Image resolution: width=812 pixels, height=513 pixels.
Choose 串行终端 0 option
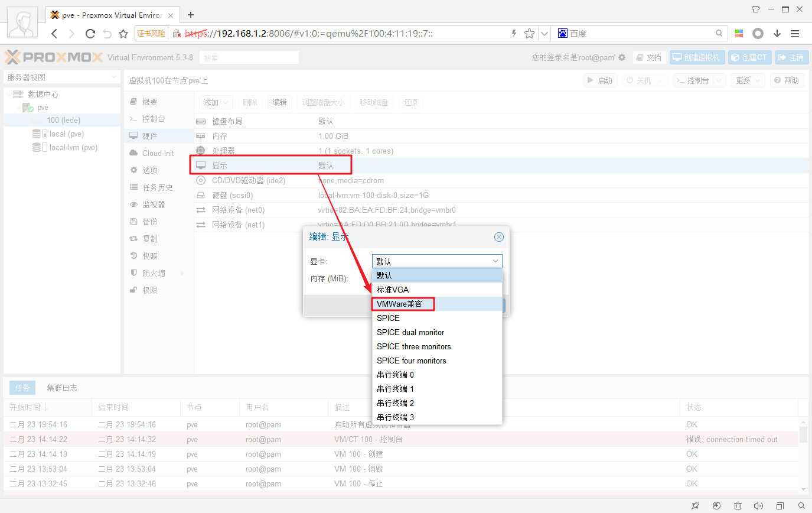point(437,375)
